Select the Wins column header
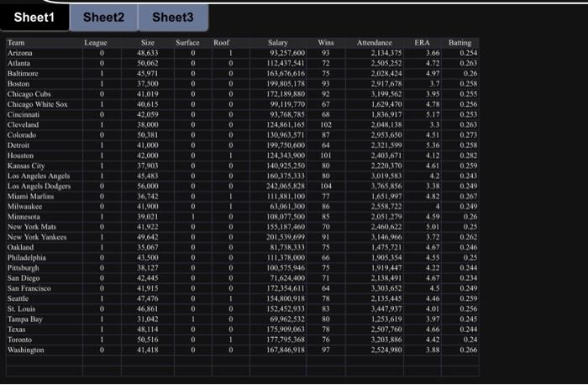The width and height of the screenshot is (588, 385). point(326,43)
